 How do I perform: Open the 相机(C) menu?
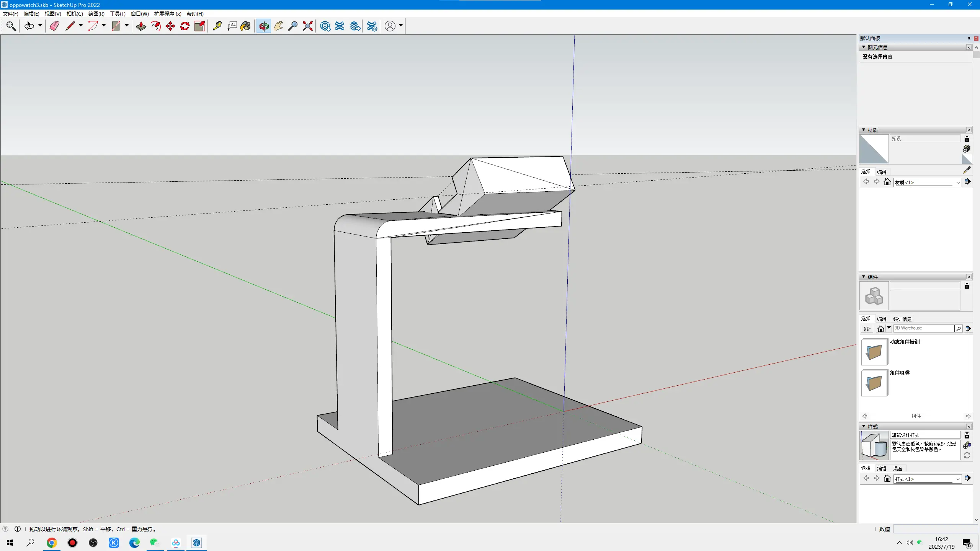click(75, 14)
